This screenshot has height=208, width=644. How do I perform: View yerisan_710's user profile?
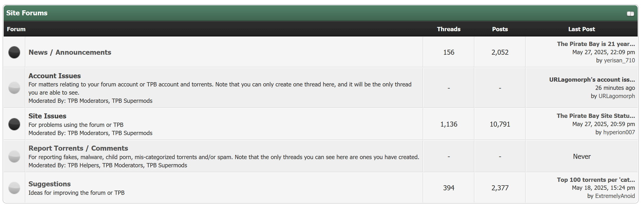point(619,60)
